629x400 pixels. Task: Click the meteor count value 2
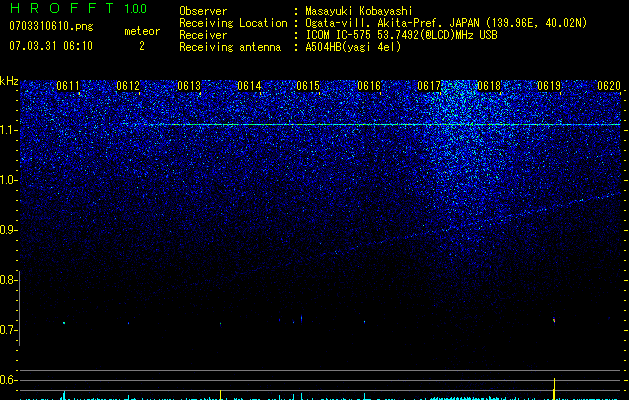click(142, 46)
